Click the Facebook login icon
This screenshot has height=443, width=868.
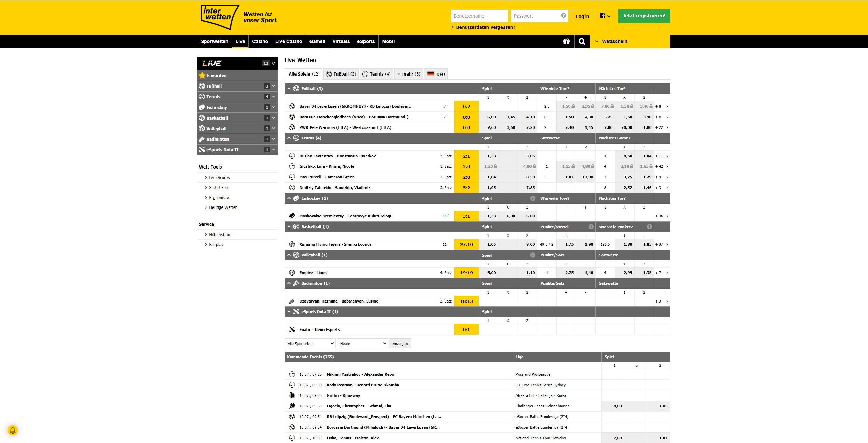603,15
